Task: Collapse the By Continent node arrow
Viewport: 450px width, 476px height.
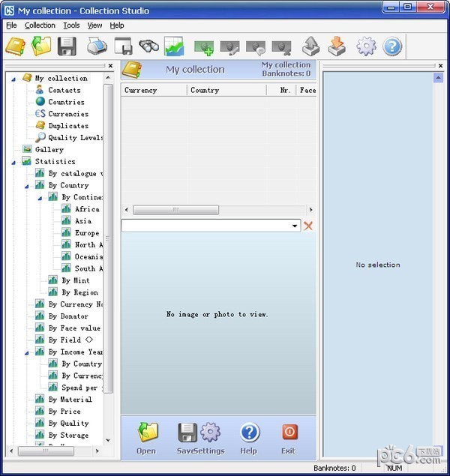Action: [x=40, y=199]
